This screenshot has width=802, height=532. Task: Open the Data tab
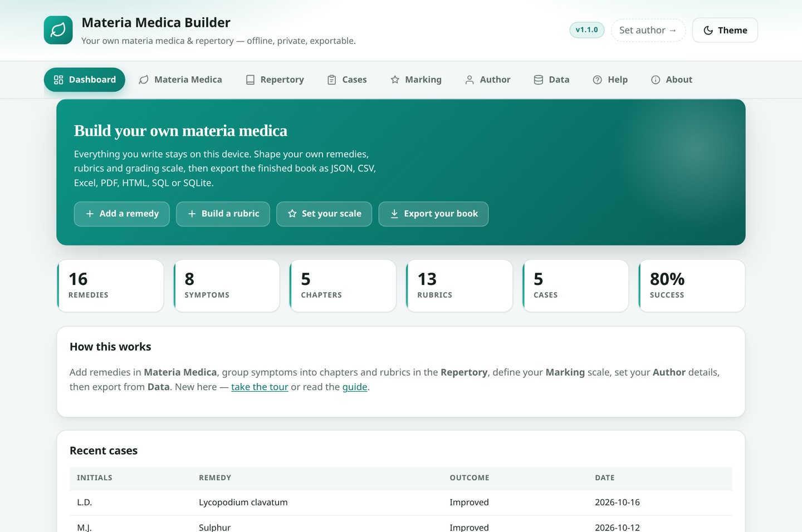[x=552, y=80]
